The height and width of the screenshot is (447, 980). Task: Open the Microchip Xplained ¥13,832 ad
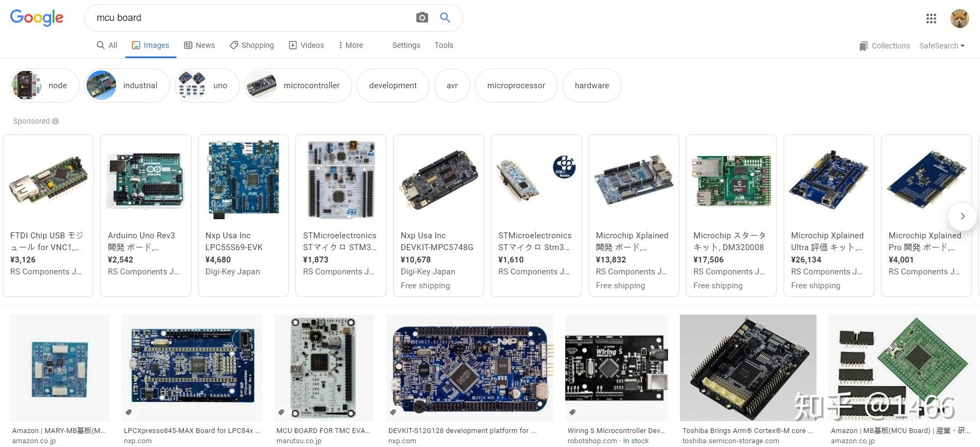(x=634, y=215)
